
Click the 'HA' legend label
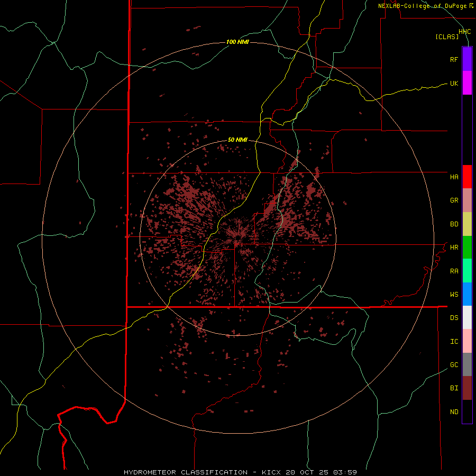coord(454,177)
